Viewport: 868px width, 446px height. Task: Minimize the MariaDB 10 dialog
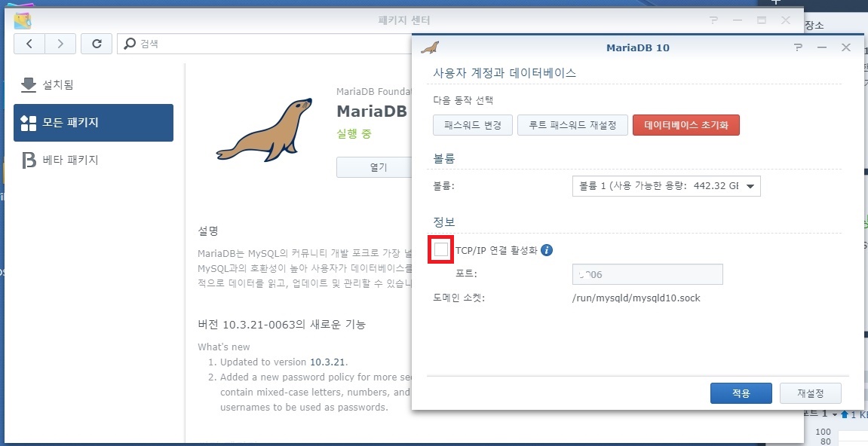[x=822, y=47]
